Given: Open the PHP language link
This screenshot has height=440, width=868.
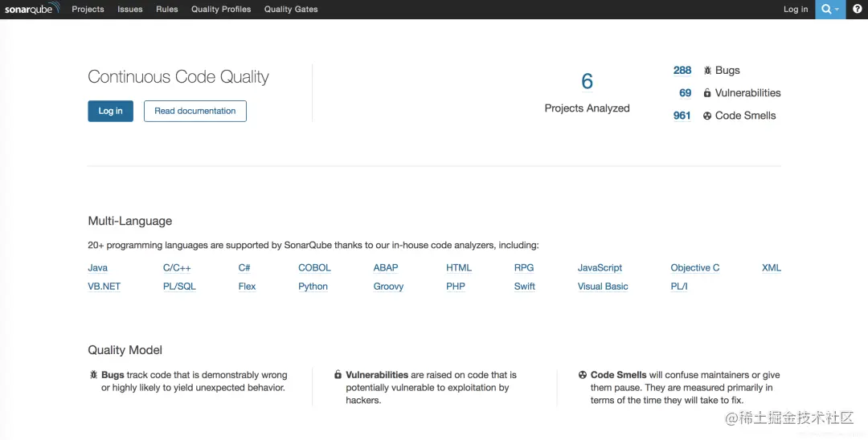Looking at the screenshot, I should pyautogui.click(x=456, y=287).
